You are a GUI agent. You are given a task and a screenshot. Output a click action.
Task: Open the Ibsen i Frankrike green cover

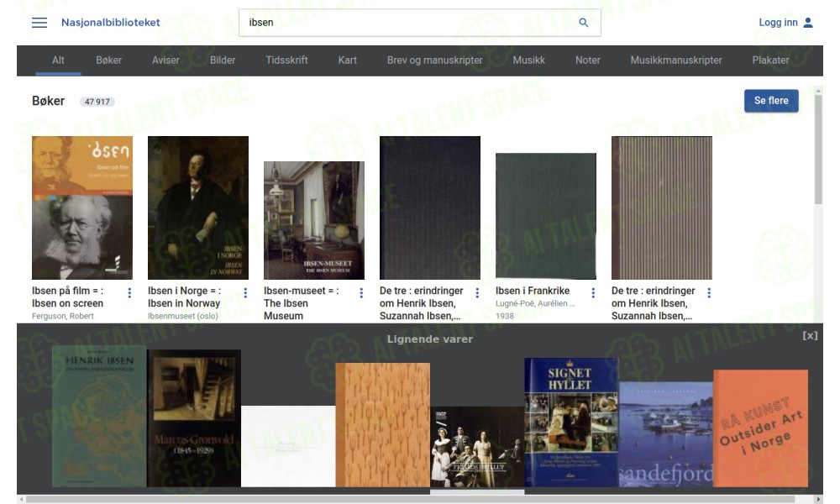pyautogui.click(x=546, y=216)
